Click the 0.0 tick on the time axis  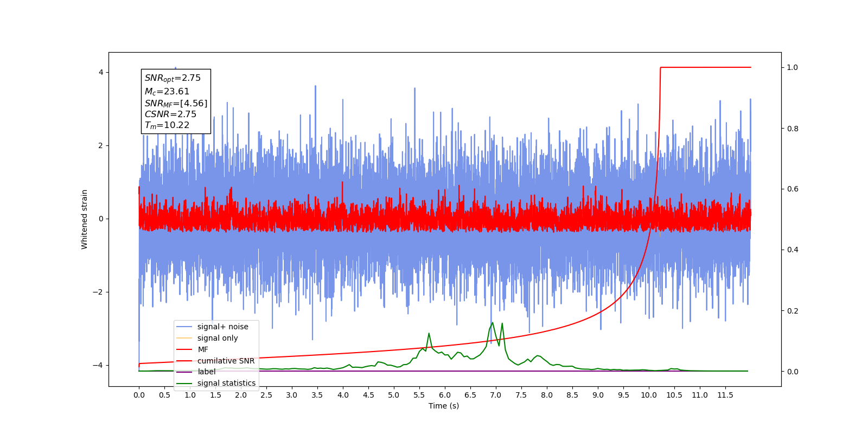point(139,395)
